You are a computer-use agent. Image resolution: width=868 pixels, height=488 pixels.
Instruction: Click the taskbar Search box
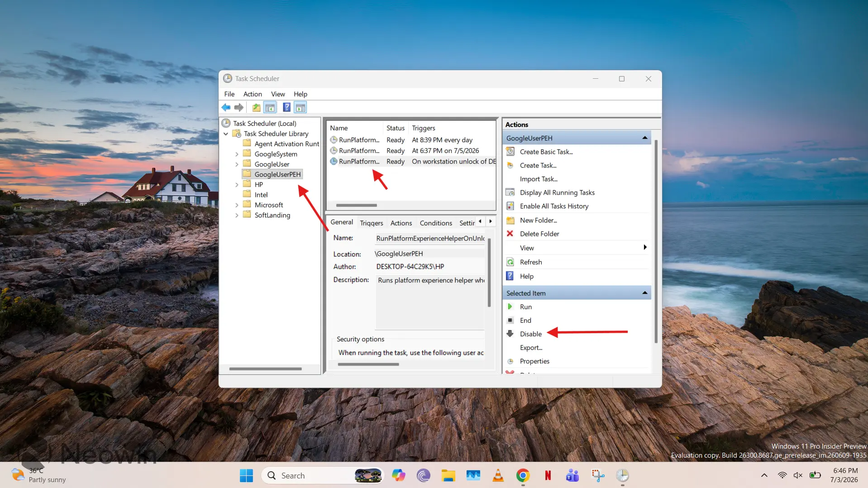322,475
